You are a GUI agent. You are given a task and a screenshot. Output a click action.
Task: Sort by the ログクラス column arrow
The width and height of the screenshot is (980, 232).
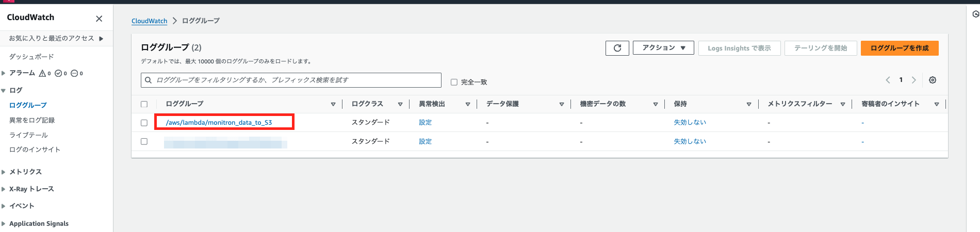(400, 104)
